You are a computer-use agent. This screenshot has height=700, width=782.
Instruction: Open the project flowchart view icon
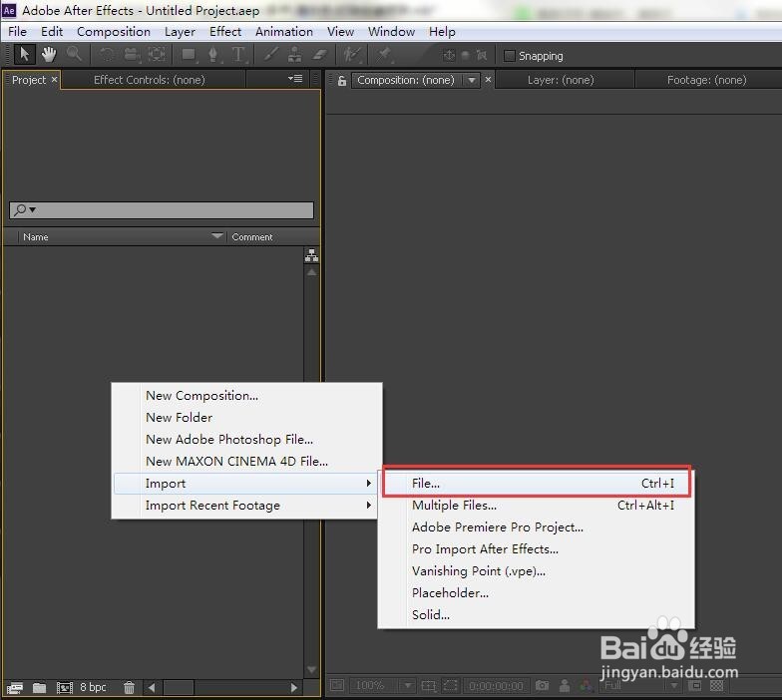pyautogui.click(x=311, y=255)
